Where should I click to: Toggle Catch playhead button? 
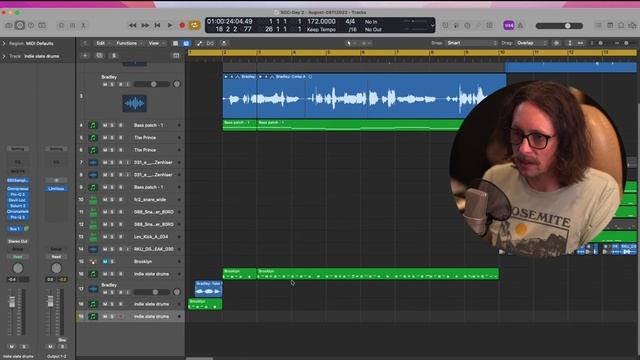(x=224, y=43)
